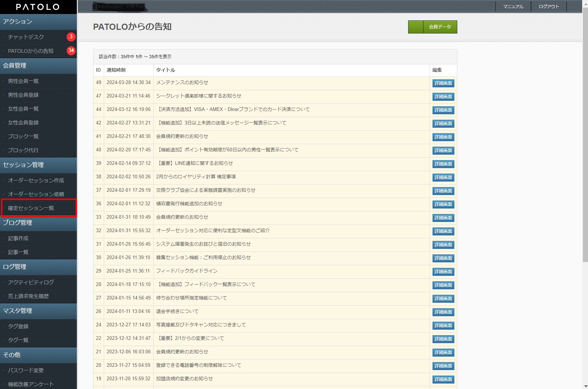Open 詳細画面 for システム障害発生 notice
This screenshot has width=588, height=389.
click(x=443, y=245)
